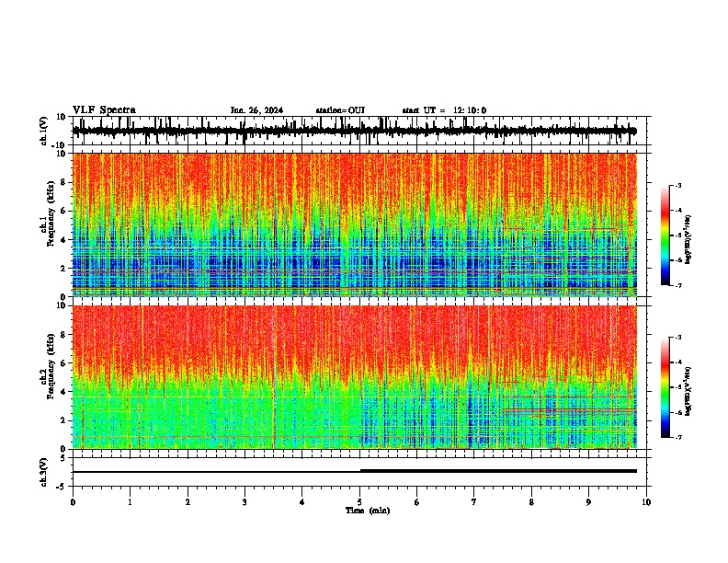Click the log PSD label beside ch.1 color bar
728x563 pixels.
pos(688,240)
